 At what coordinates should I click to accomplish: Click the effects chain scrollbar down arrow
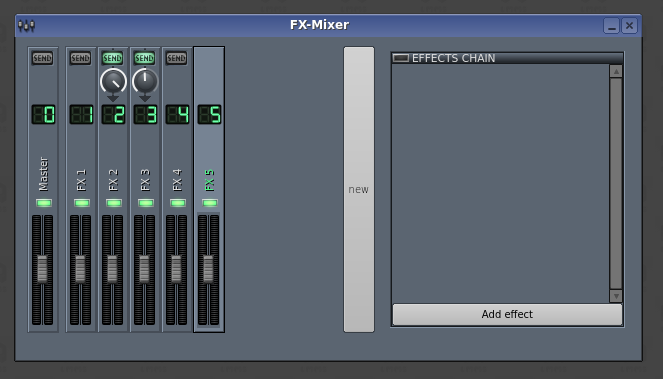coord(616,296)
